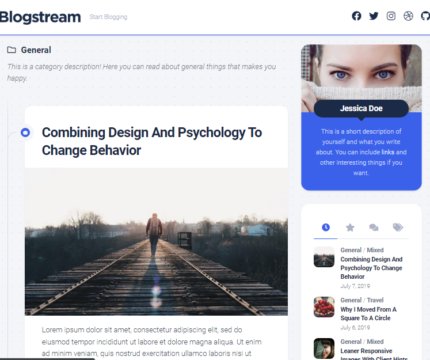Image resolution: width=430 pixels, height=360 pixels.
Task: Click the 'Start Blogging' tagline text
Action: pos(108,17)
